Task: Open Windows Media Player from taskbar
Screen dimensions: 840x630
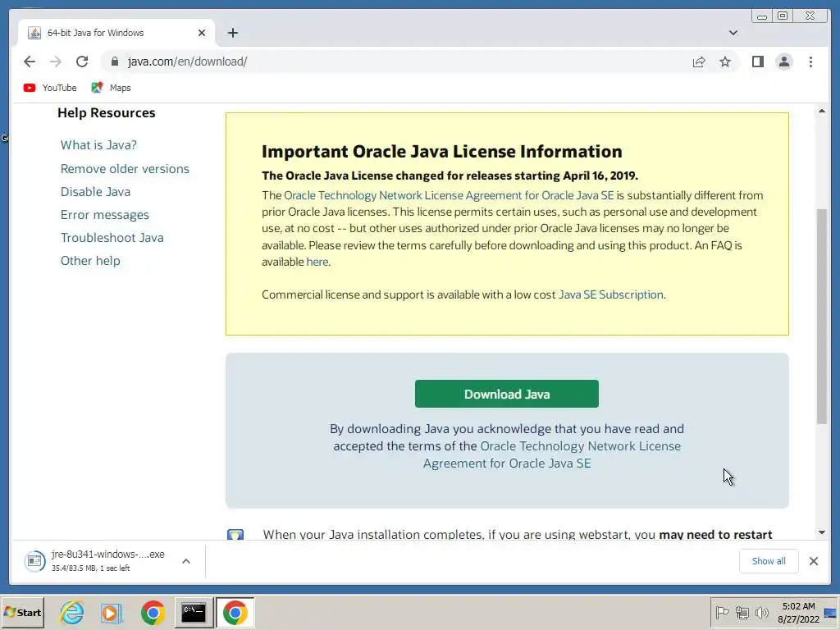Action: tap(112, 612)
